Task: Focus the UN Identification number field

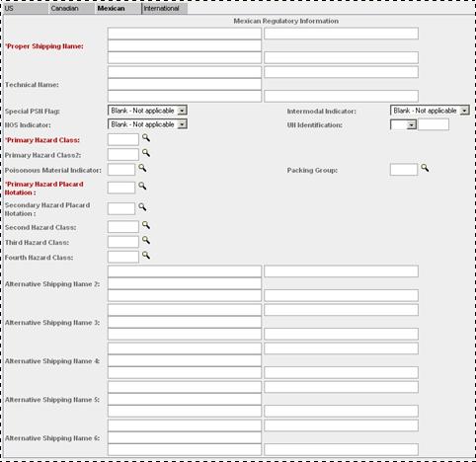Action: (x=434, y=124)
